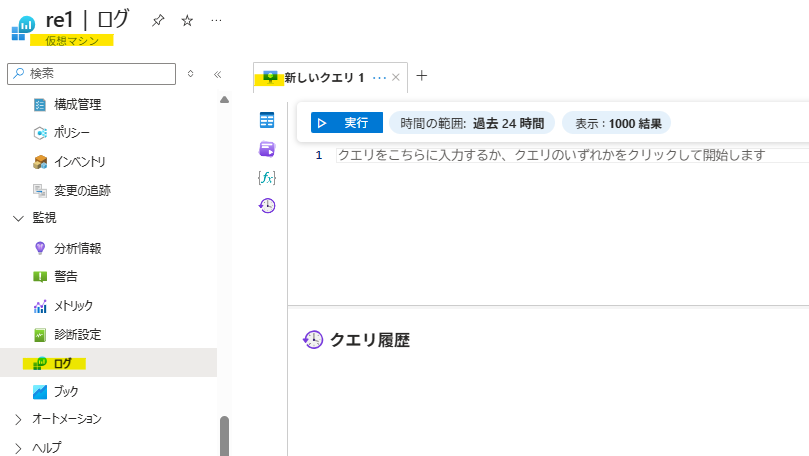Open the more options ellipsis beside the title
The height and width of the screenshot is (456, 809).
(216, 20)
